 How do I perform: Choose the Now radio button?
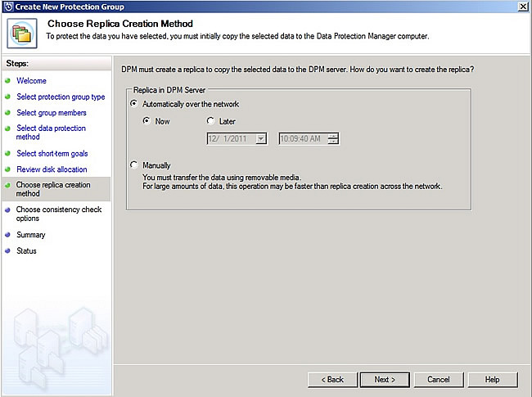[x=147, y=121]
